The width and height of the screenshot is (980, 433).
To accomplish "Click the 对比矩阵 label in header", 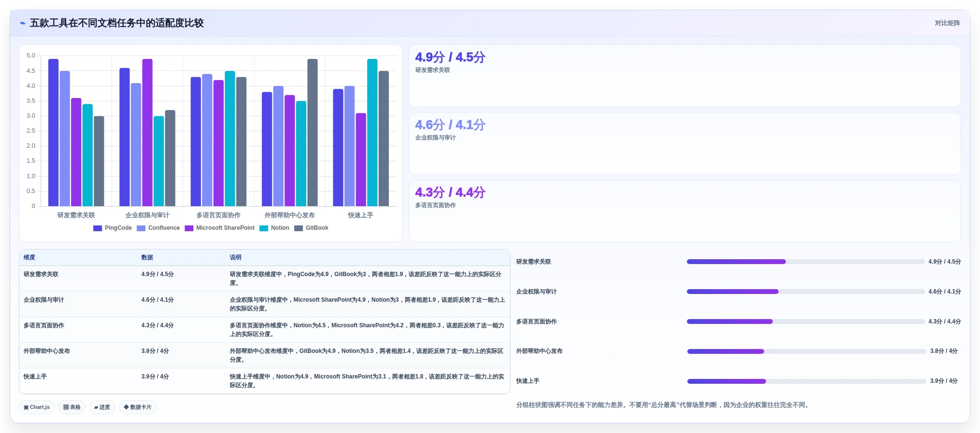I will pos(947,23).
